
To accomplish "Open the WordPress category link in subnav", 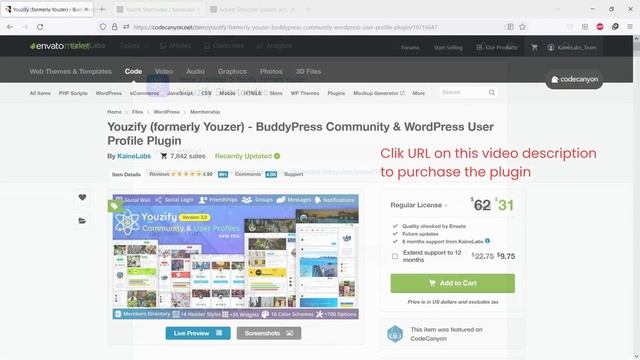I will pyautogui.click(x=109, y=93).
